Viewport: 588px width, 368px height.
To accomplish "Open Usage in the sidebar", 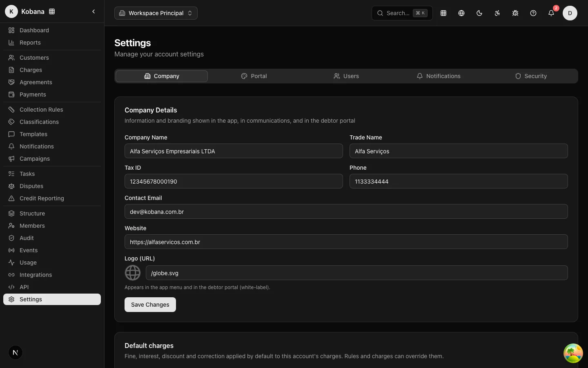I will coord(52,263).
